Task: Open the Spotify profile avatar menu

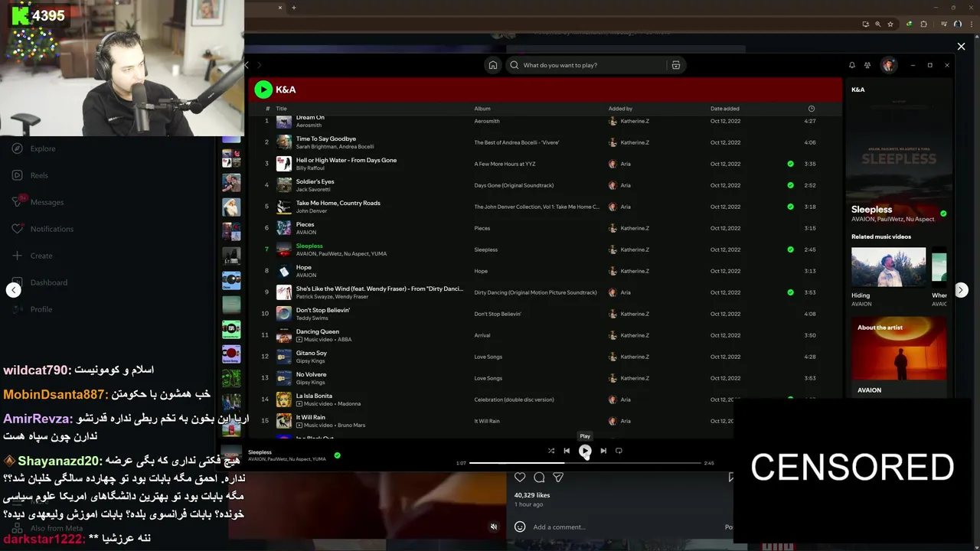Action: (x=888, y=65)
